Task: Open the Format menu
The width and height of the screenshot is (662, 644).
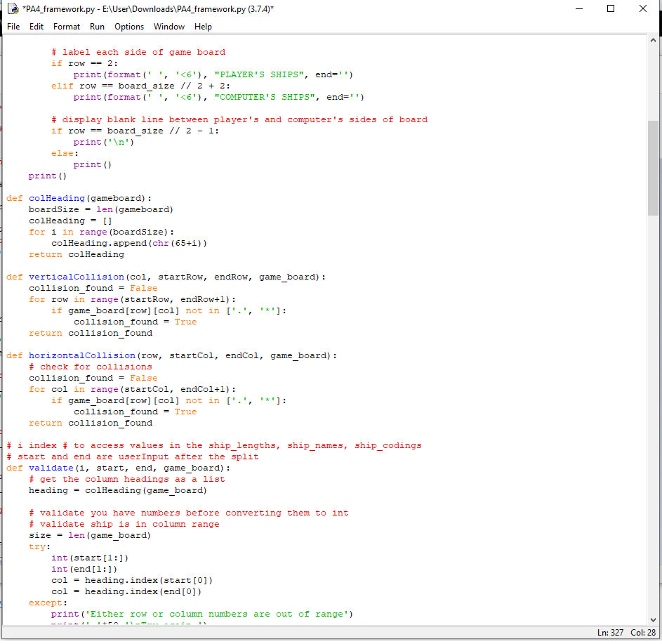Action: pos(66,27)
